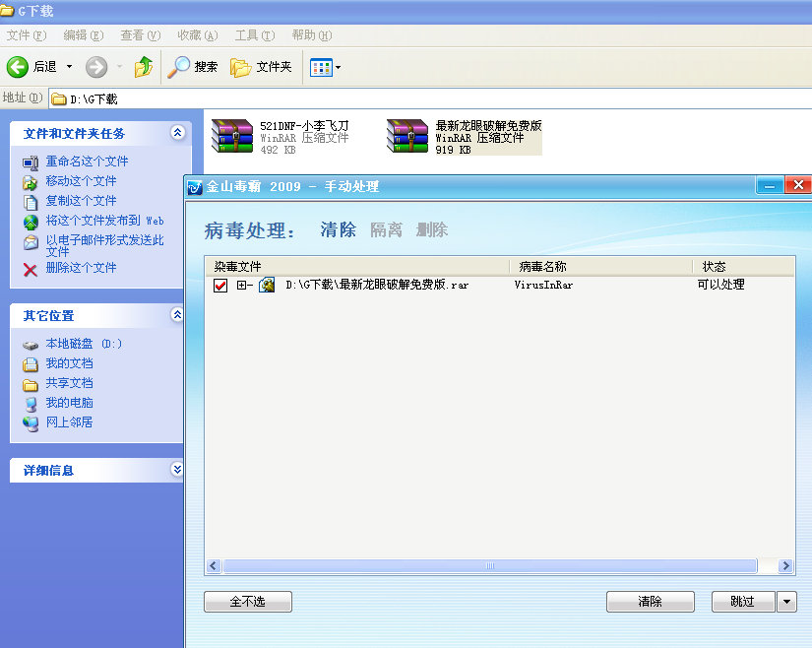Screen dimensions: 812x648
Task: Click the 状态 column header
Action: tap(744, 267)
